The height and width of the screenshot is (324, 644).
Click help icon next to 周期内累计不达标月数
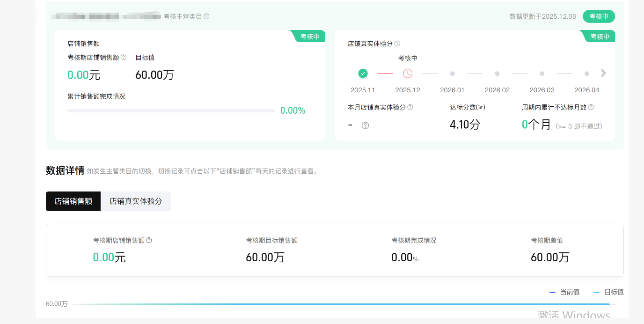tap(591, 107)
